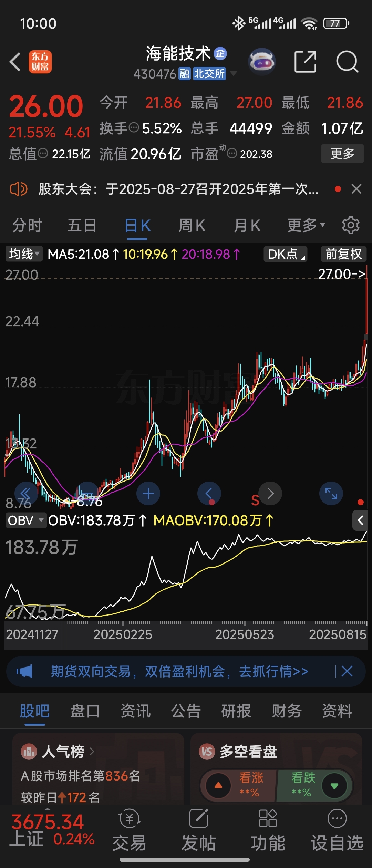
Task: Open the OBV indicator dropdown
Action: coord(26,520)
